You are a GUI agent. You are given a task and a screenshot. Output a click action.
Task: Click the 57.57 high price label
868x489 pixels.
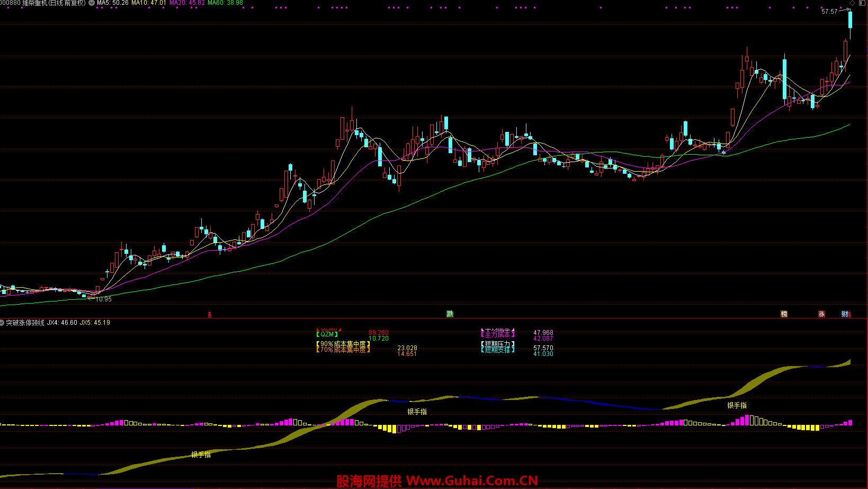coord(830,12)
